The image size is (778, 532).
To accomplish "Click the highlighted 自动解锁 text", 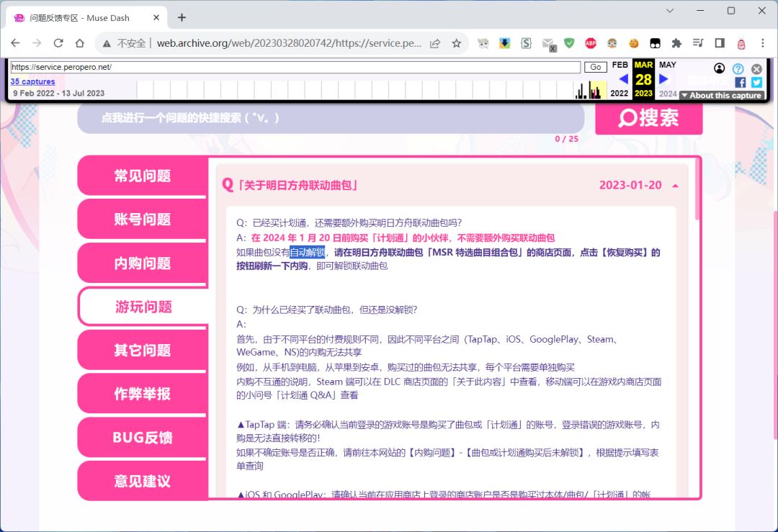I will [307, 253].
